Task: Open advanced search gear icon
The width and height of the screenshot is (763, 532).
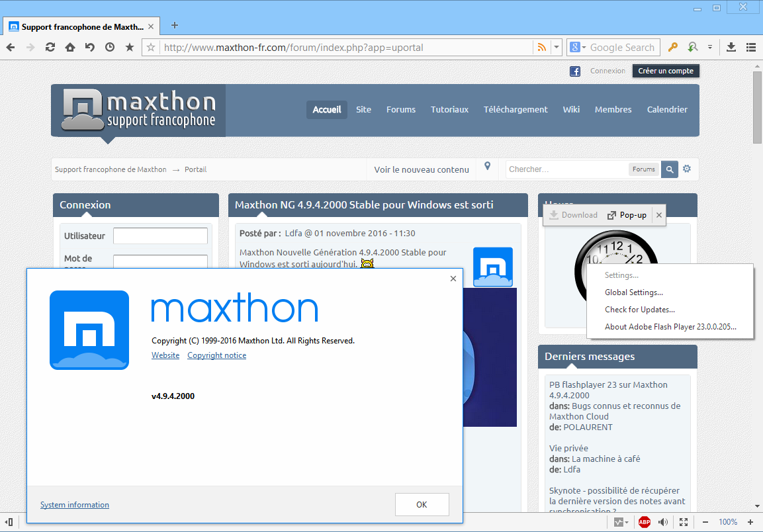Action: (687, 169)
